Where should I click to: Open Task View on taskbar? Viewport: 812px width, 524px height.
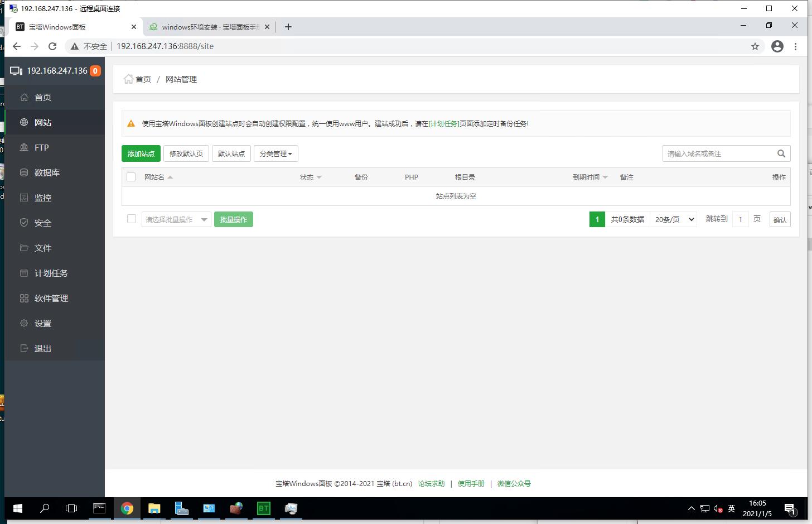click(x=71, y=508)
